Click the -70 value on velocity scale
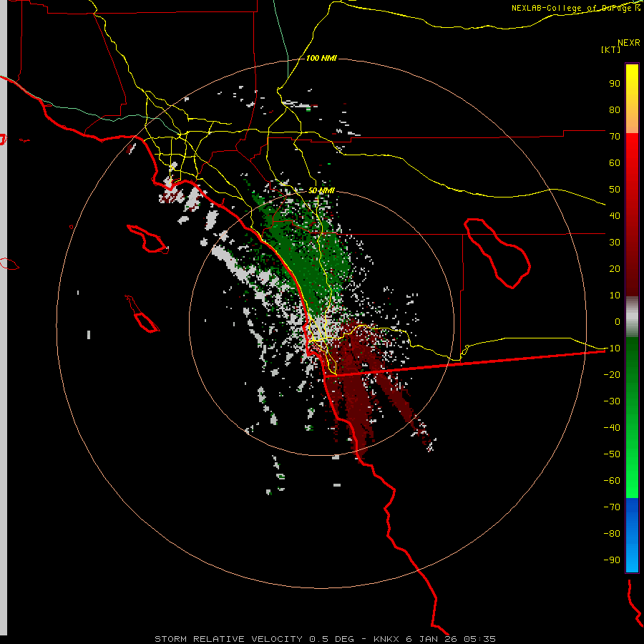Viewport: 644px width, 644px height. pos(612,507)
